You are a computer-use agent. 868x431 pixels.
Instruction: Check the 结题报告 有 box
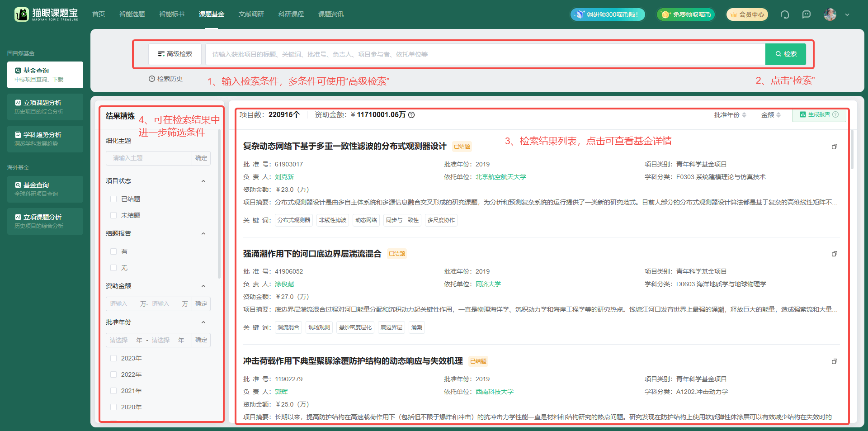[113, 251]
